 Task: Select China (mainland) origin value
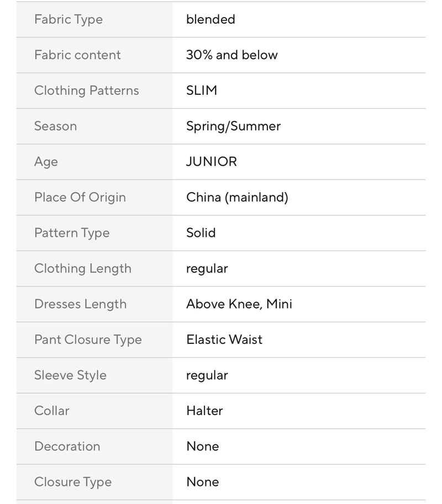point(237,198)
